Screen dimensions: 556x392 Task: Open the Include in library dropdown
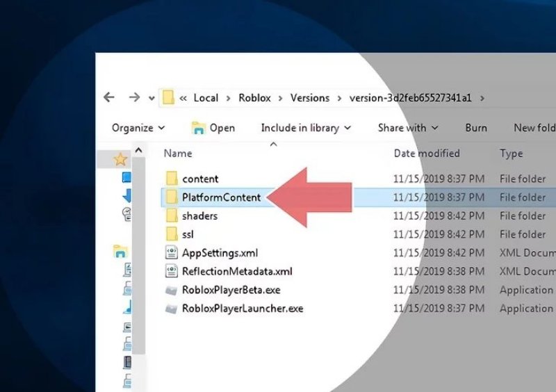coord(306,128)
